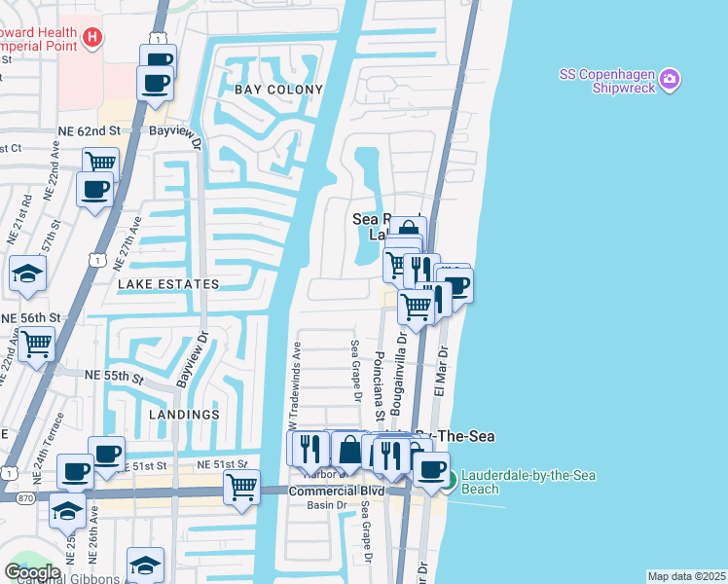The image size is (728, 584).
Task: Click the LANDINGS neighborhood label
Action: tap(184, 414)
